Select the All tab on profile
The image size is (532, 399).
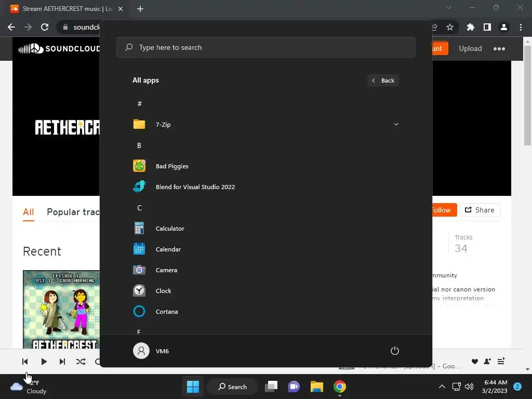click(29, 212)
